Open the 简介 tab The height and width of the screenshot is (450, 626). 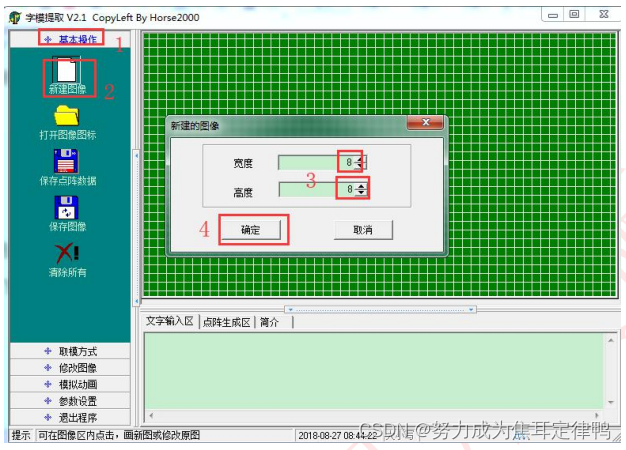click(x=269, y=322)
